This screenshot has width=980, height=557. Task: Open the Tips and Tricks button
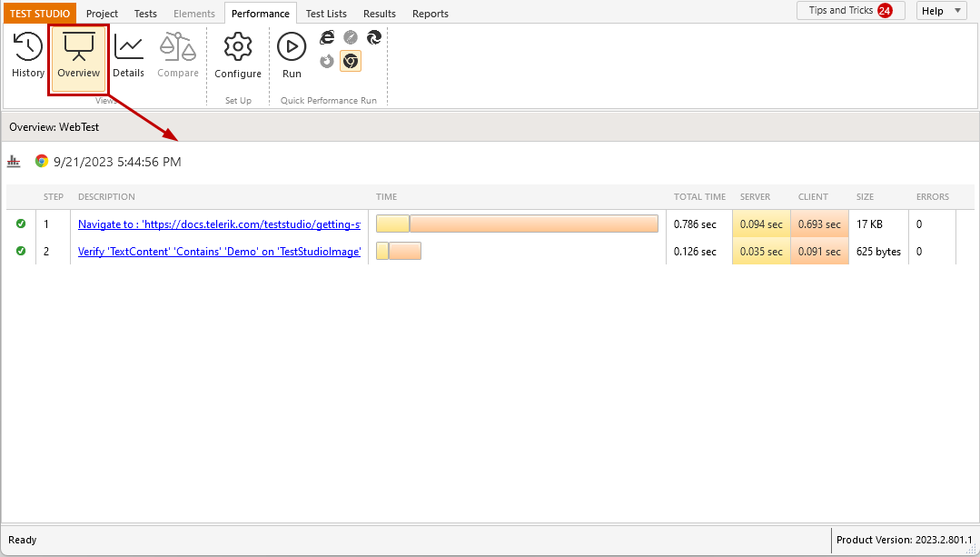click(x=851, y=11)
